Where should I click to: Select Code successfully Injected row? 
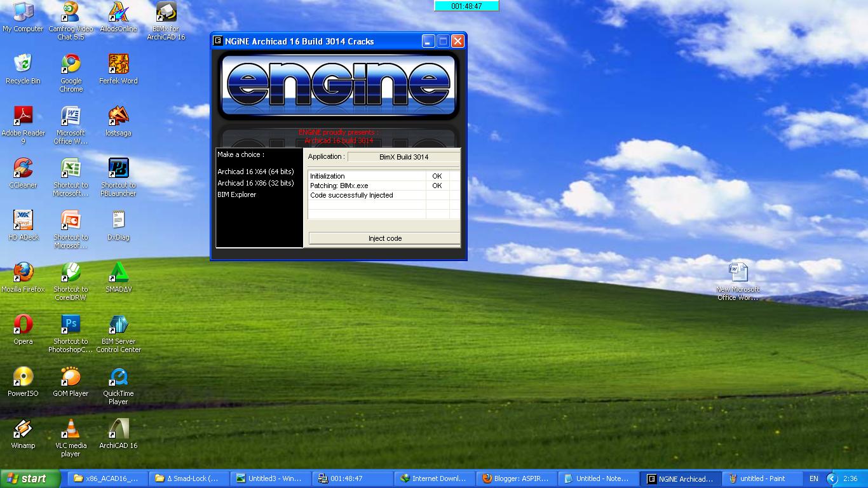tap(383, 195)
